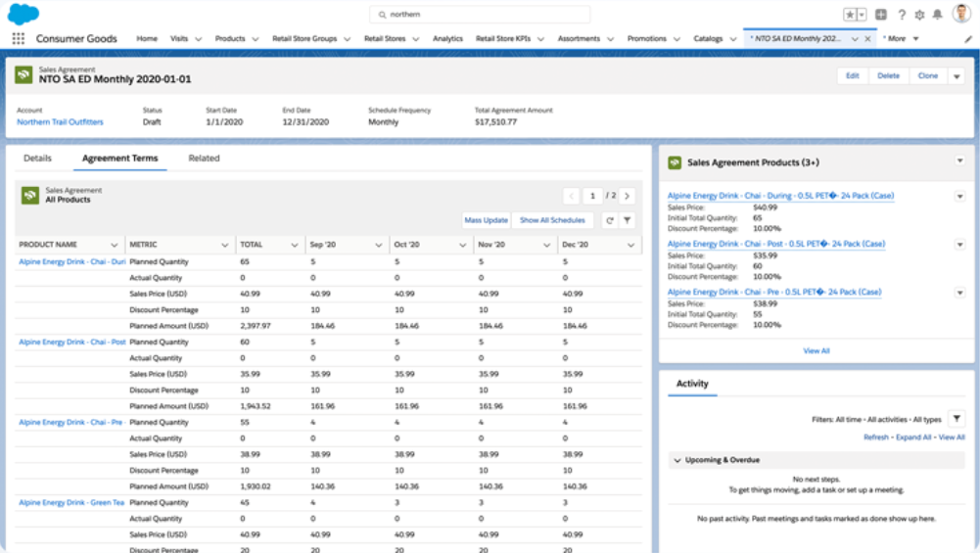Open the App Launcher grid icon
Screen dimensions: 980x553
tap(18, 38)
